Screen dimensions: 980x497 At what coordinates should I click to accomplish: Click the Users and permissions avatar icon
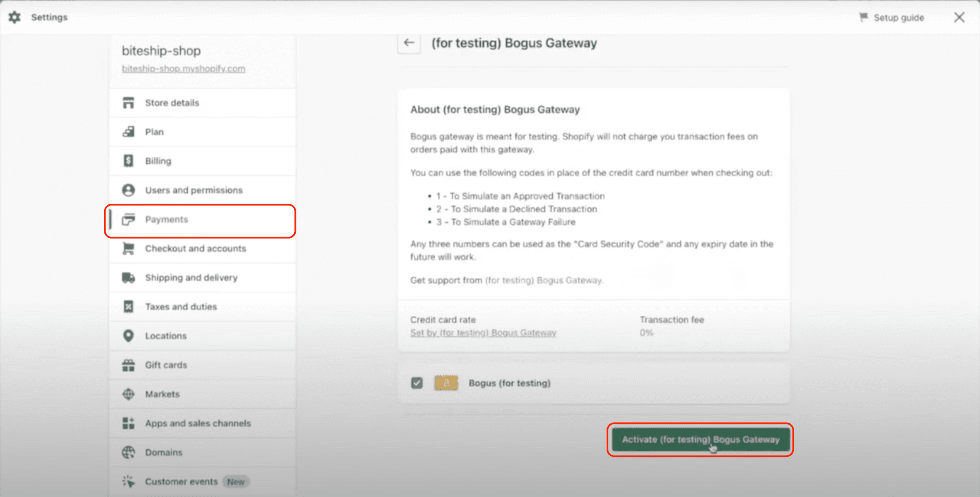pos(128,190)
